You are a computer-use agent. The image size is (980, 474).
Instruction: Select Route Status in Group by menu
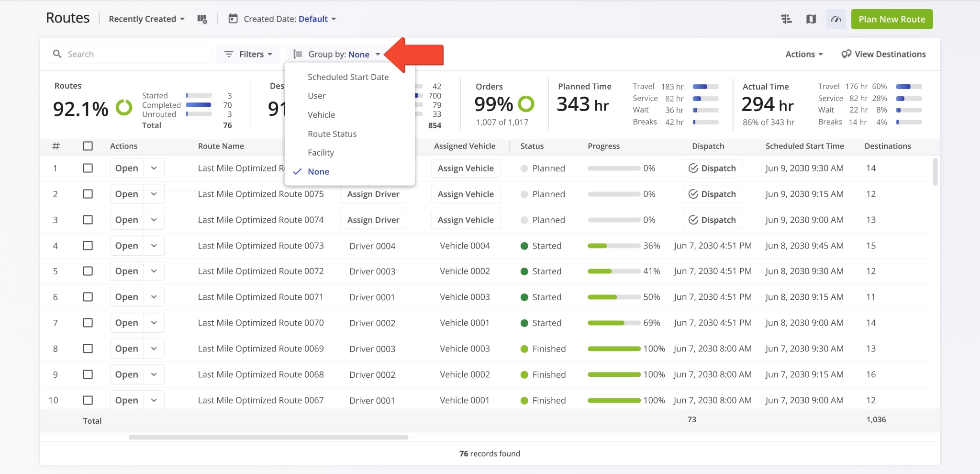pyautogui.click(x=332, y=134)
